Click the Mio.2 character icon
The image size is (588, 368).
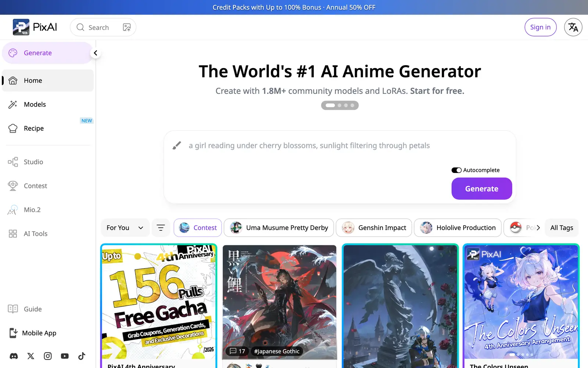[x=12, y=210]
